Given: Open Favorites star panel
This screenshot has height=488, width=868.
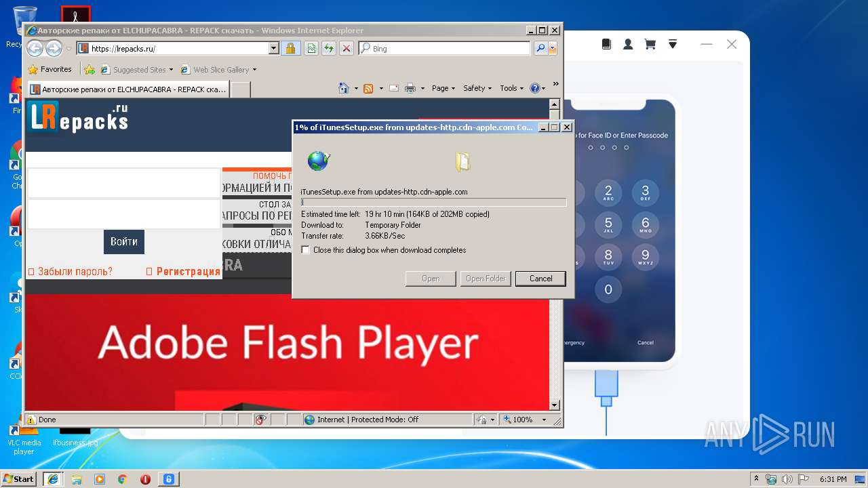Looking at the screenshot, I should click(50, 69).
